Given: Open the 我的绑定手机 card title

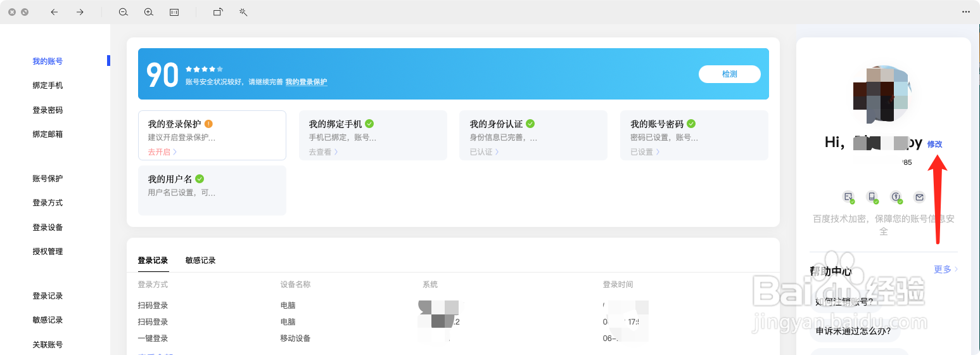Looking at the screenshot, I should 335,124.
